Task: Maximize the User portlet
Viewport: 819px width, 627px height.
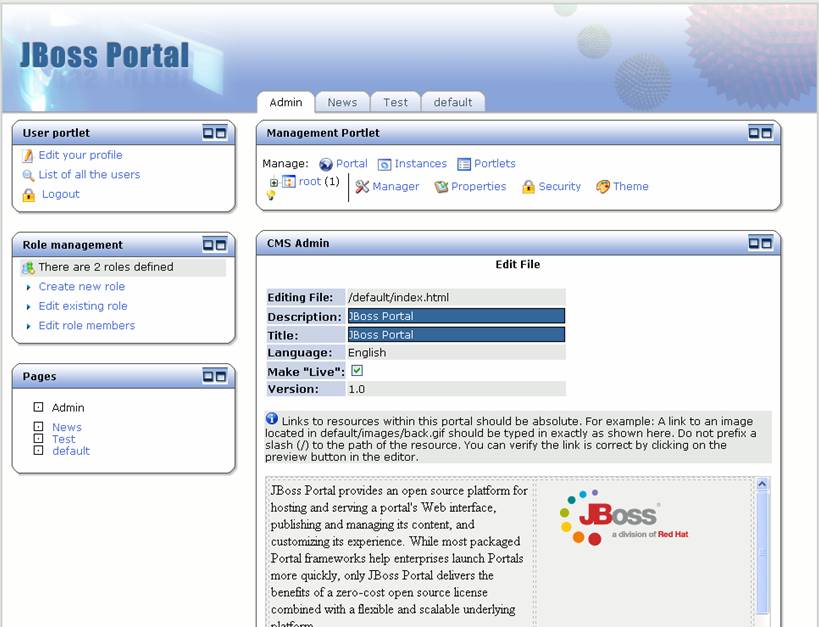Action: pyautogui.click(x=221, y=133)
